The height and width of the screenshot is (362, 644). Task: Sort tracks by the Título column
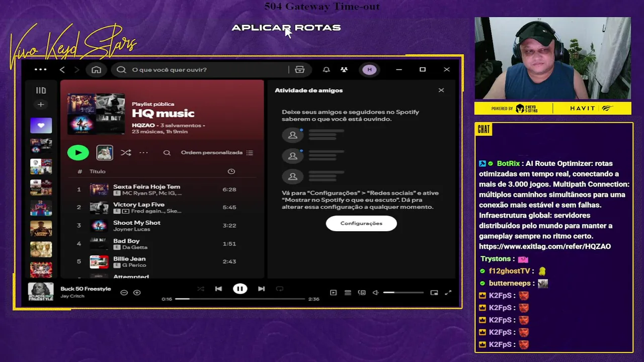(98, 171)
